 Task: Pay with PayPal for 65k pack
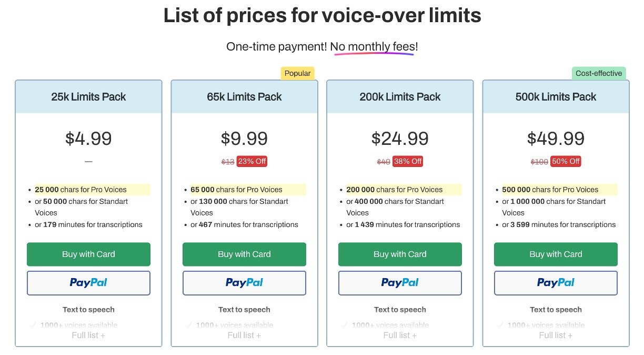pos(244,283)
